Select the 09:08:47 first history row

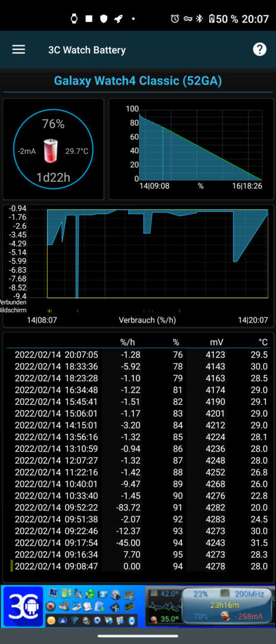(x=138, y=567)
